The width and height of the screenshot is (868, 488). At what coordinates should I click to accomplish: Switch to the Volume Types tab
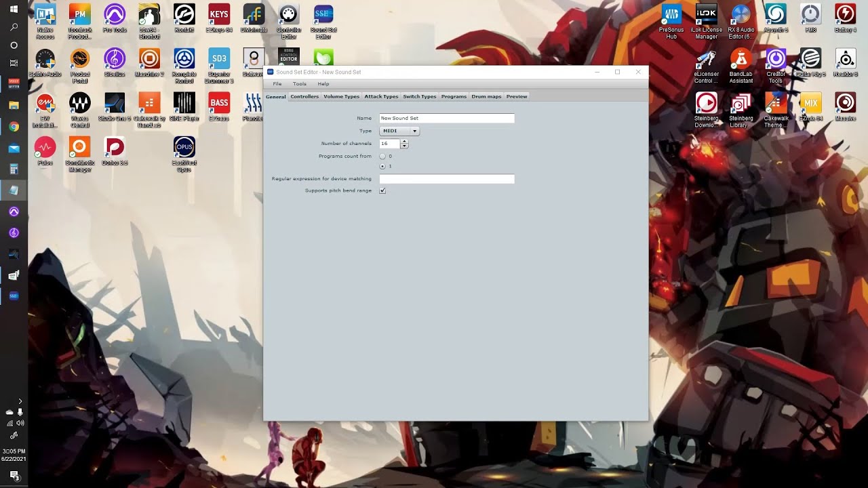[342, 96]
